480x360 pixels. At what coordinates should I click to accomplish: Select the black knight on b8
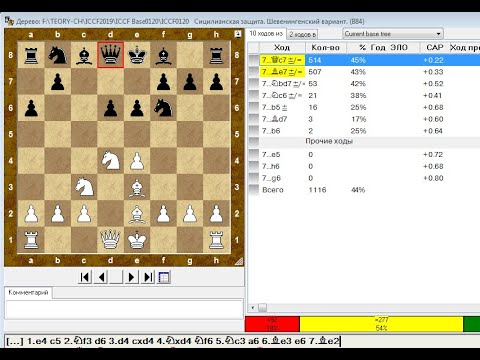click(57, 55)
